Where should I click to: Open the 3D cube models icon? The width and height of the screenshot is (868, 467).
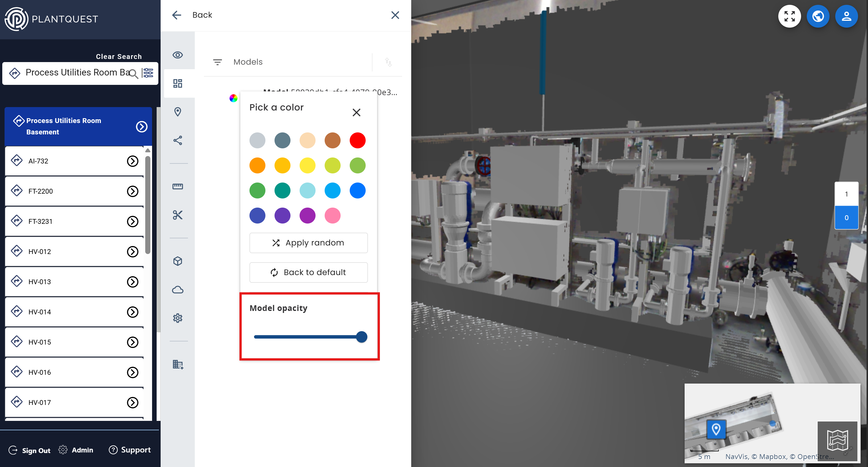tap(178, 261)
